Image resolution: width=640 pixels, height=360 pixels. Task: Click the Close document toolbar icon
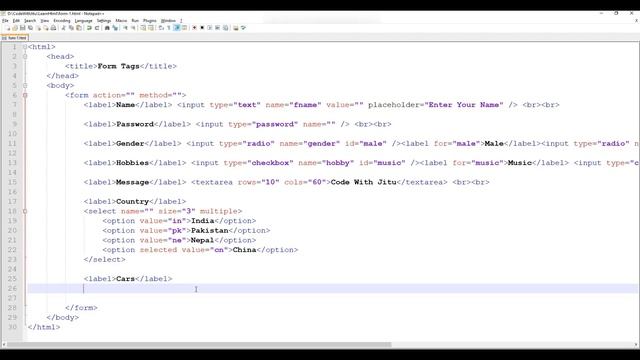[38, 28]
